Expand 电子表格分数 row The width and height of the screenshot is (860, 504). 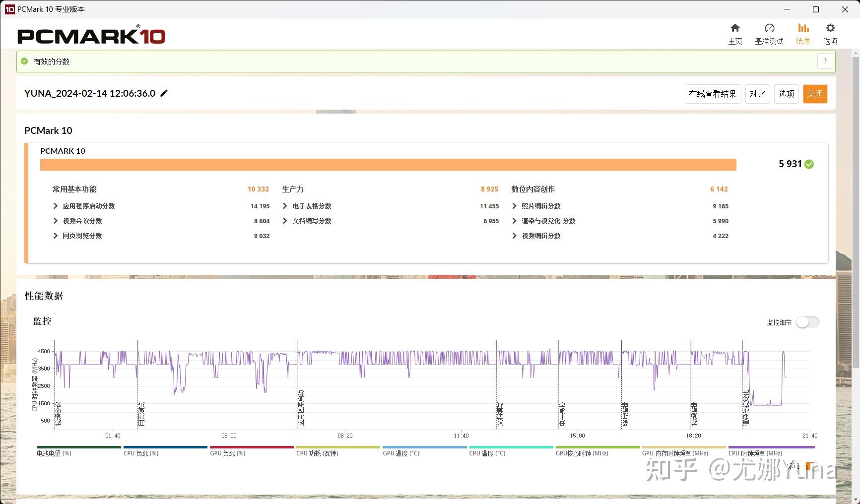click(x=285, y=206)
